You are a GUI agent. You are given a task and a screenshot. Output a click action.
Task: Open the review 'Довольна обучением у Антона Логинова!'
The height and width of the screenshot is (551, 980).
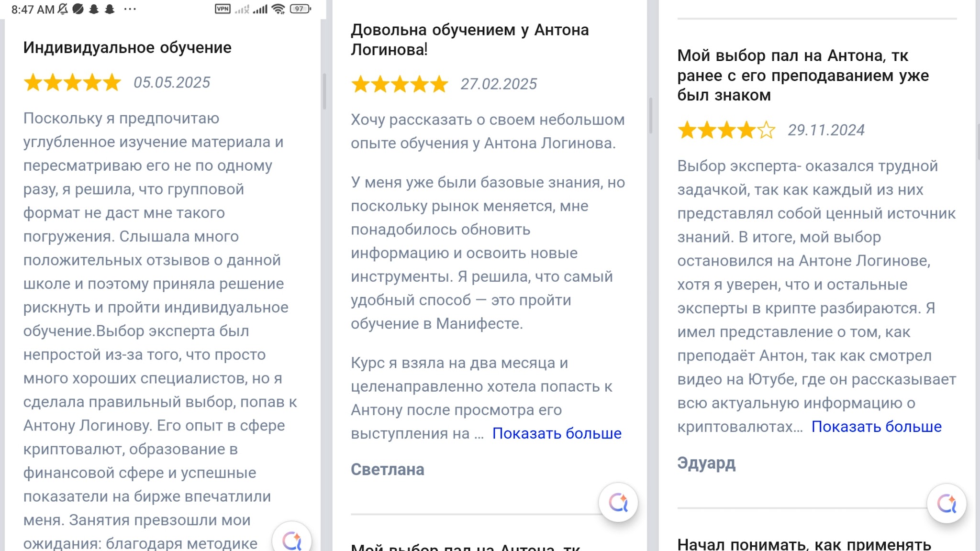coord(469,39)
